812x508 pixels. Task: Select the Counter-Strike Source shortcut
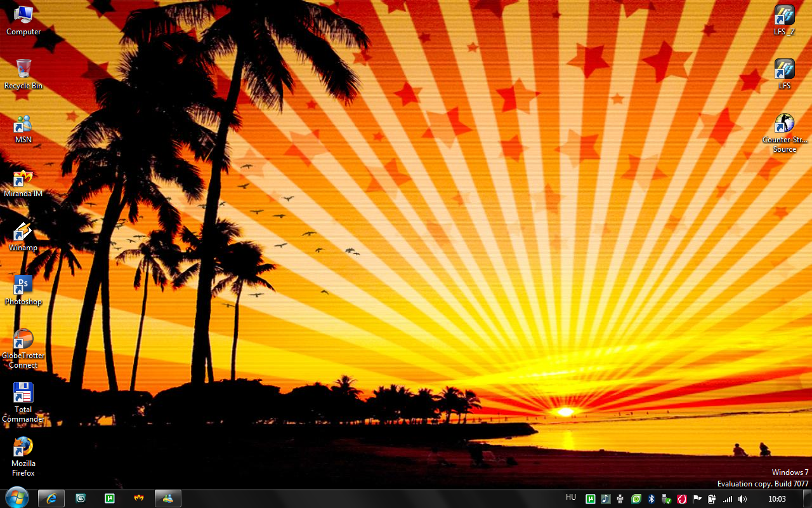(785, 133)
